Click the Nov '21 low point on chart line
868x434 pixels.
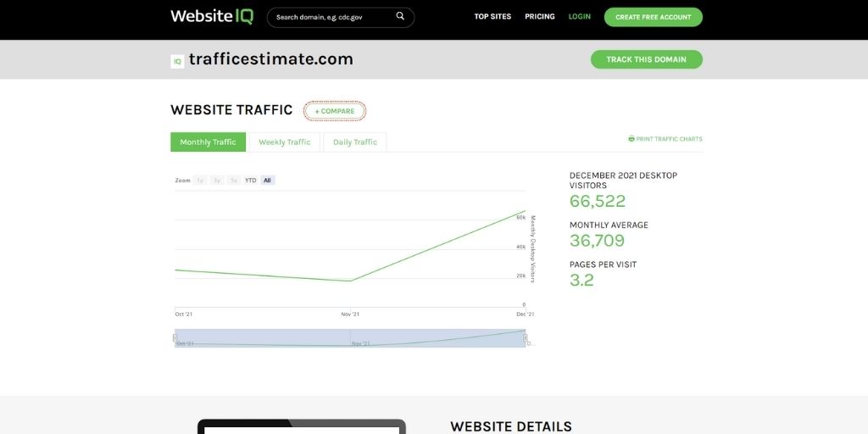(350, 281)
